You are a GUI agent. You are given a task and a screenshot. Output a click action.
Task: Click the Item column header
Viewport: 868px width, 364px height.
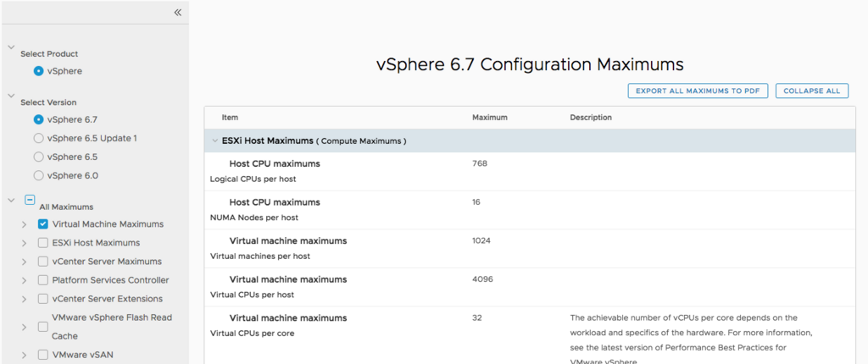coord(230,118)
